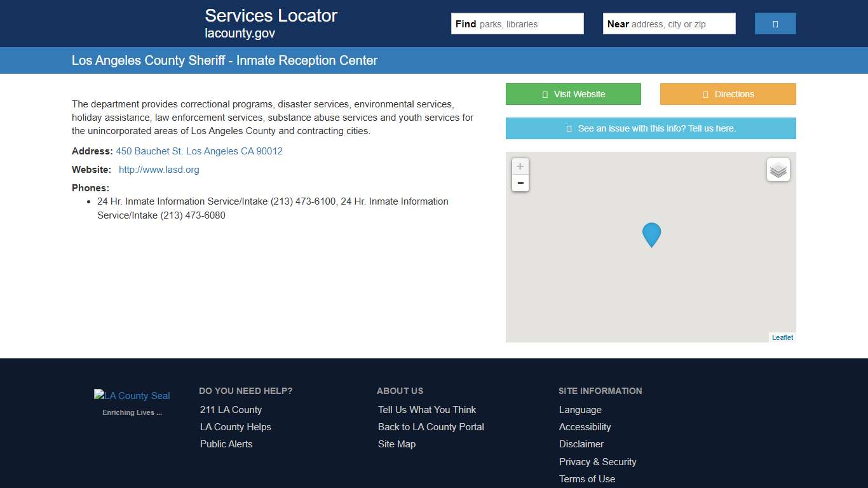Open the Site Map page
868x488 pixels.
396,444
